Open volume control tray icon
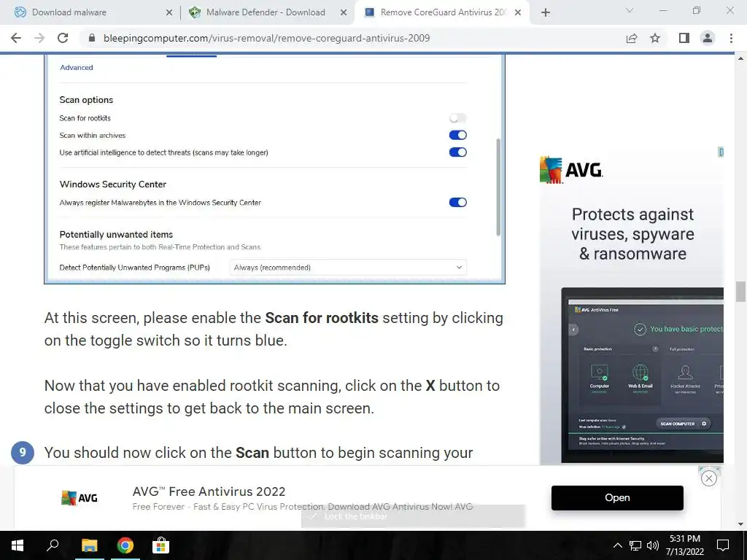This screenshot has width=747, height=560. [652, 545]
